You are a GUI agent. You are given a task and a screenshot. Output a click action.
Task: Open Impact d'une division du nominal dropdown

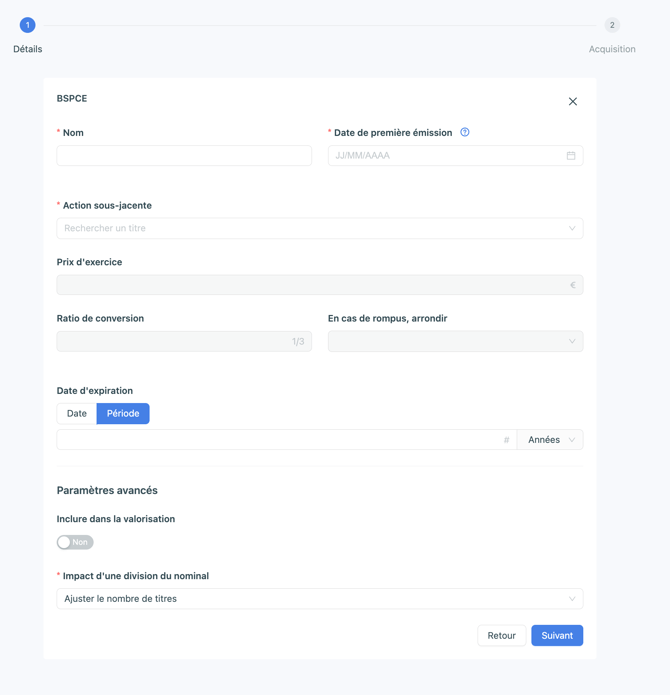pyautogui.click(x=319, y=599)
